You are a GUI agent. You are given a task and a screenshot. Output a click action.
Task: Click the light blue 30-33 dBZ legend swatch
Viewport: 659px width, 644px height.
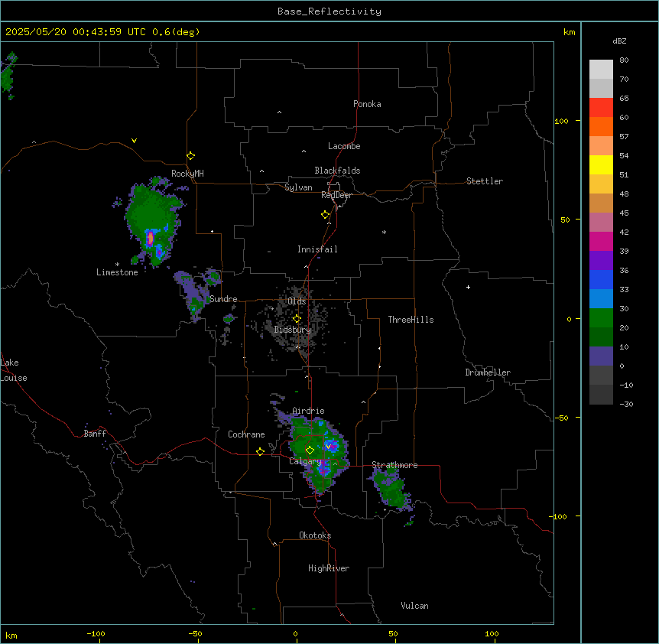(601, 298)
